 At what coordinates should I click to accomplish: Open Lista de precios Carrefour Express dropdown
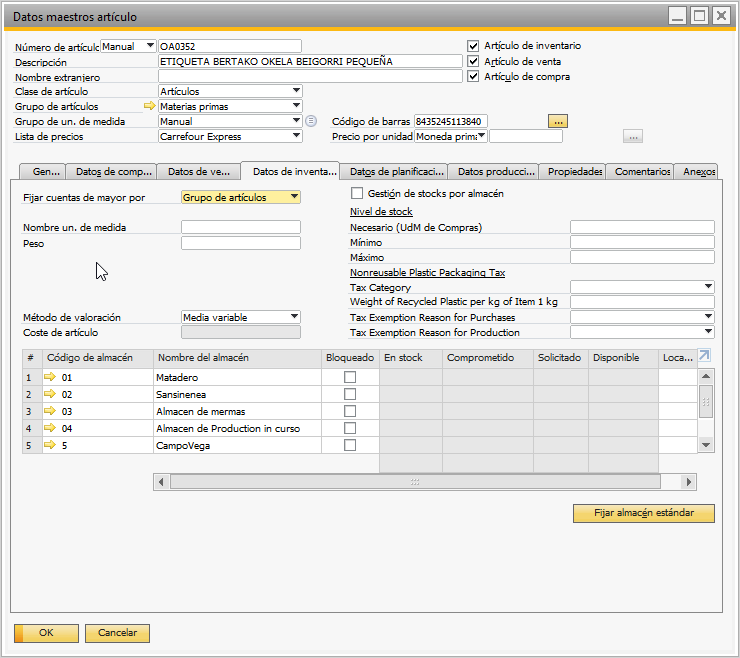coord(296,136)
